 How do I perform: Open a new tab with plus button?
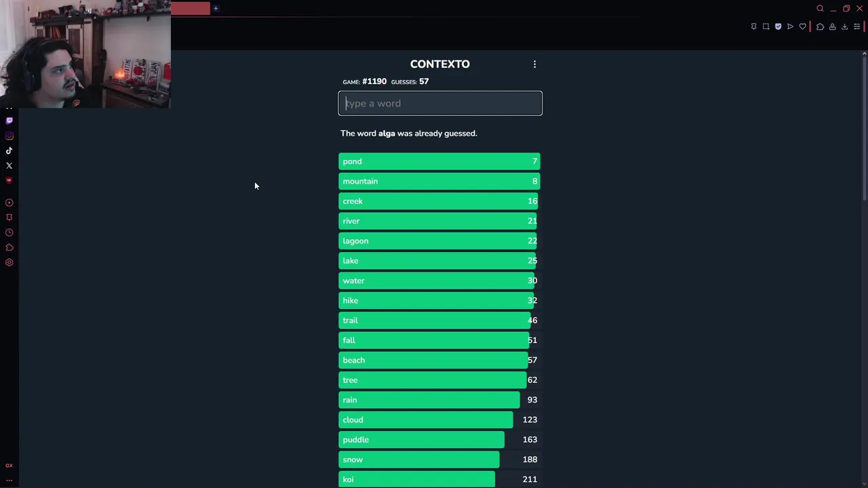pyautogui.click(x=216, y=8)
